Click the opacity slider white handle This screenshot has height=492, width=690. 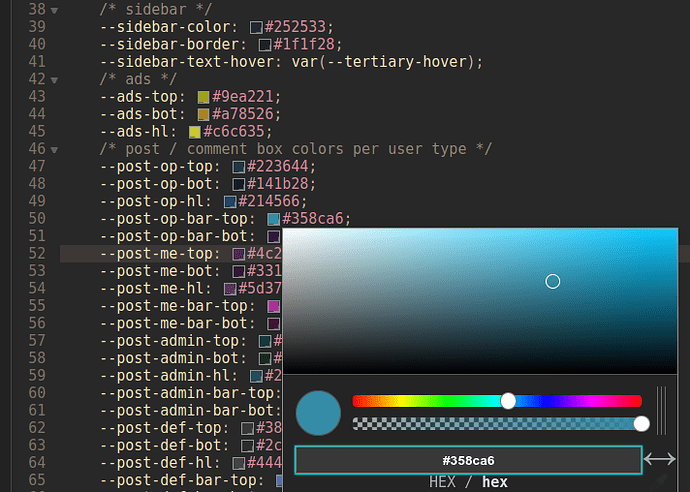pyautogui.click(x=642, y=424)
